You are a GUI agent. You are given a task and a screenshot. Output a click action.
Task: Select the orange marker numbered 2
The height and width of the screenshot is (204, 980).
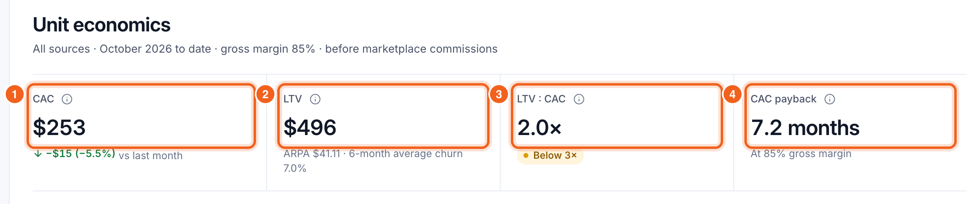click(265, 95)
